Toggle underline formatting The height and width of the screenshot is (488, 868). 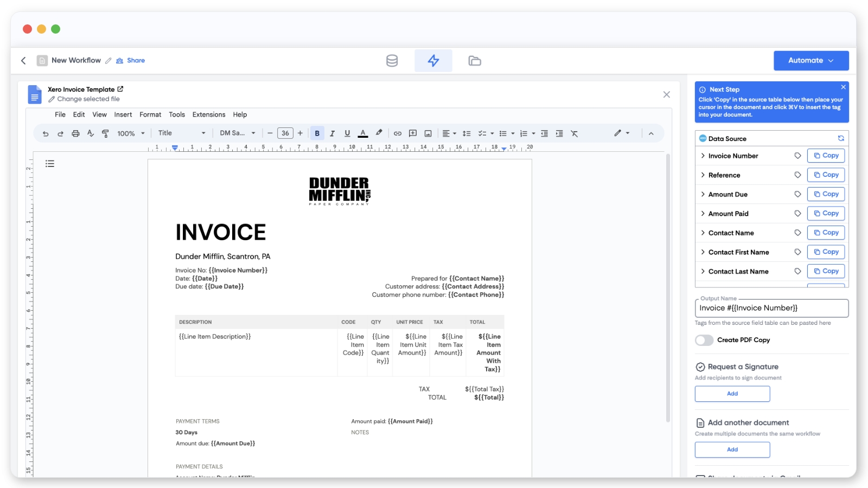[347, 133]
